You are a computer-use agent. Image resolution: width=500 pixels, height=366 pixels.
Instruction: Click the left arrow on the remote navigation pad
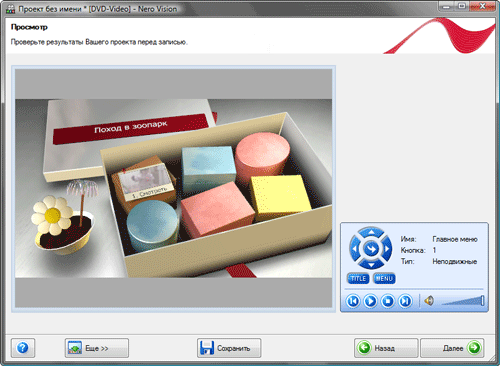354,248
